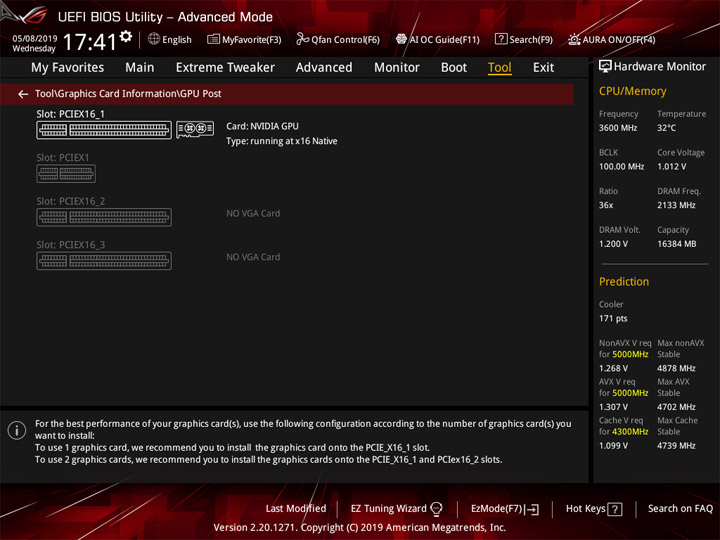Click the 32°C temperature value
This screenshot has height=540, width=720.
tap(666, 128)
